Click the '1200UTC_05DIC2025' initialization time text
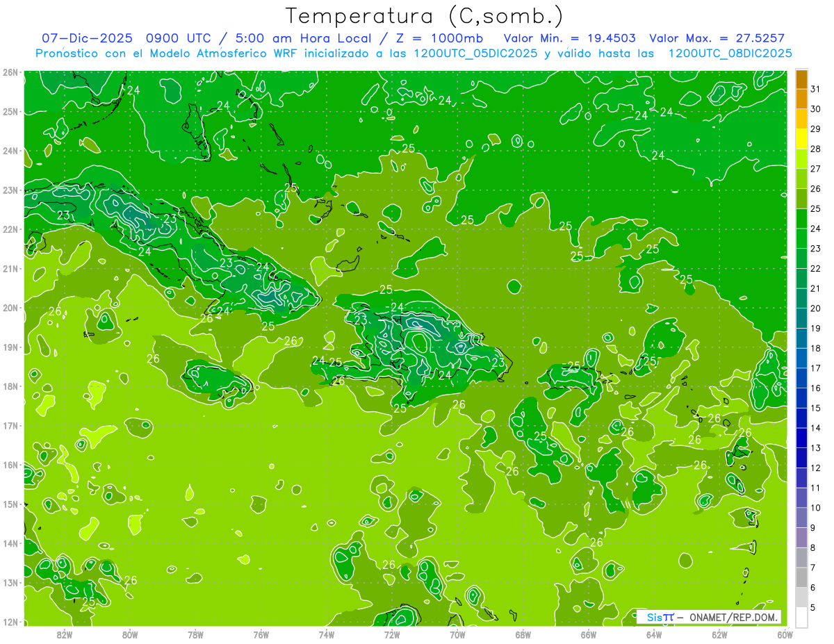834x644 pixels. [x=476, y=53]
